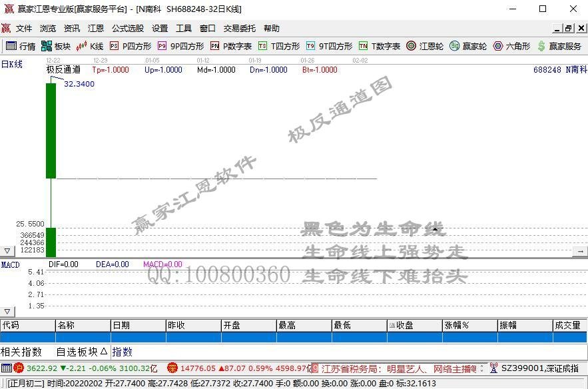Open the 六角形 hexagon tool
The height and width of the screenshot is (389, 588).
click(x=511, y=46)
